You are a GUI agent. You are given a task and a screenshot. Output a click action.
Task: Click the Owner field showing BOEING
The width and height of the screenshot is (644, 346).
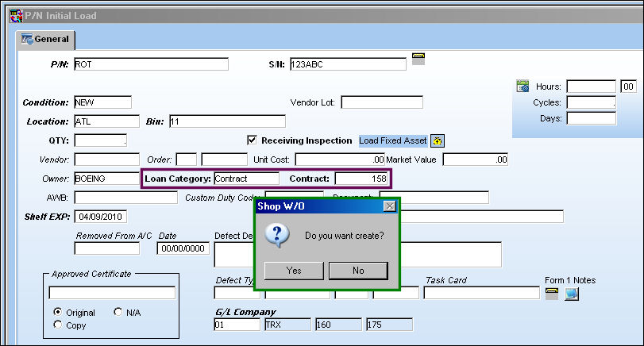point(106,179)
